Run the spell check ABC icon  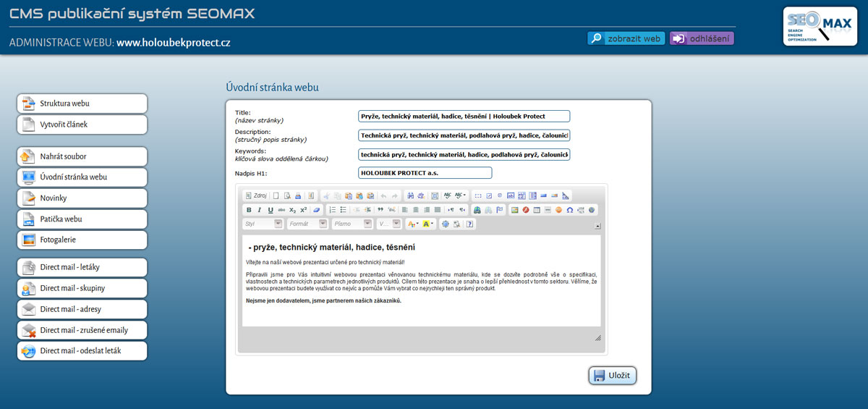point(448,195)
